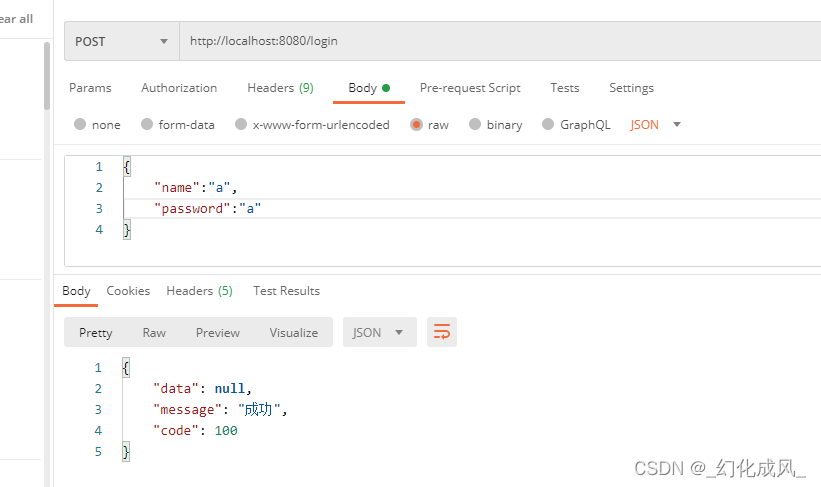
Task: Switch response view to Preview
Action: pos(218,333)
